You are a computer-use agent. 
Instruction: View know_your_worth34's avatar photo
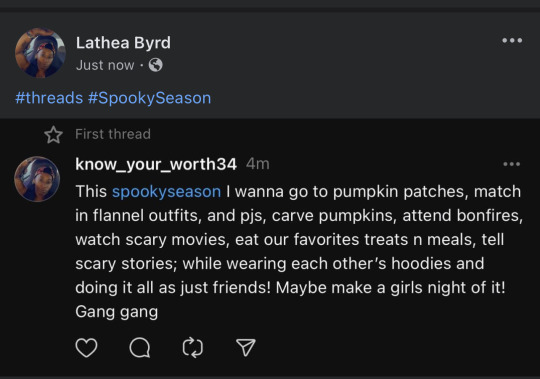point(37,179)
